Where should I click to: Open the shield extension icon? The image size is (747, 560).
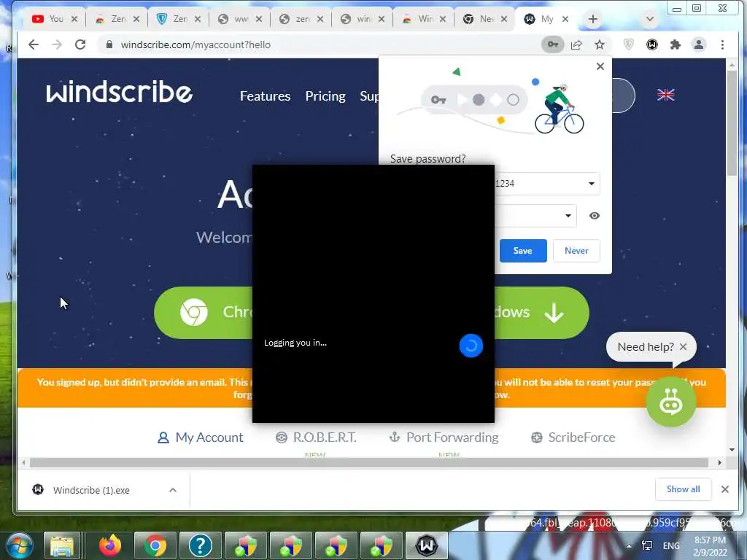pyautogui.click(x=629, y=44)
